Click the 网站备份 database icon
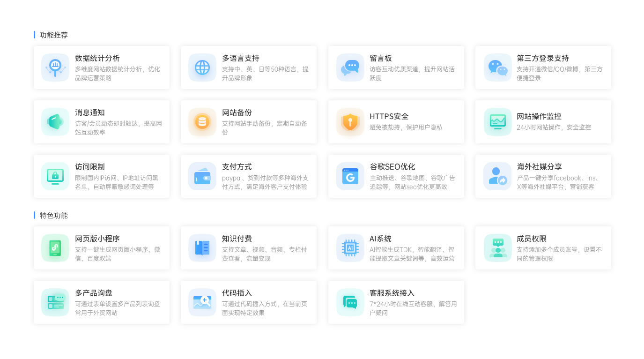Image resolution: width=644 pixels, height=359 pixels. (x=202, y=121)
